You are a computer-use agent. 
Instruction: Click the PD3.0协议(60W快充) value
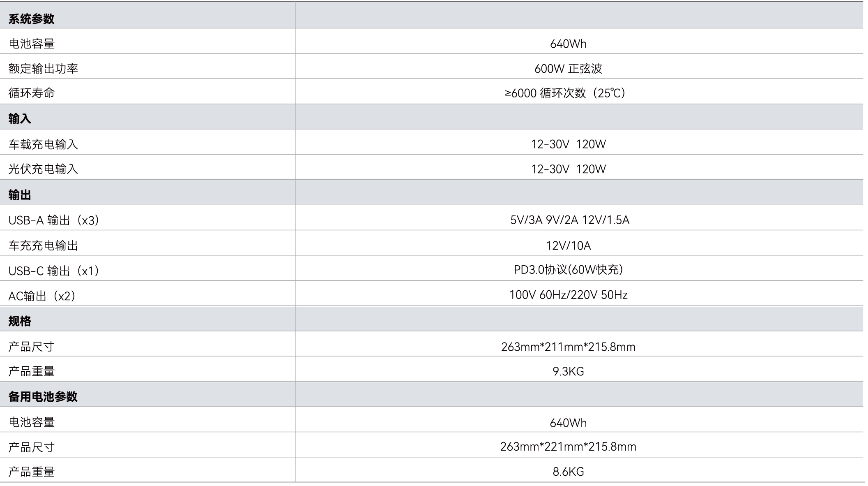(x=568, y=270)
